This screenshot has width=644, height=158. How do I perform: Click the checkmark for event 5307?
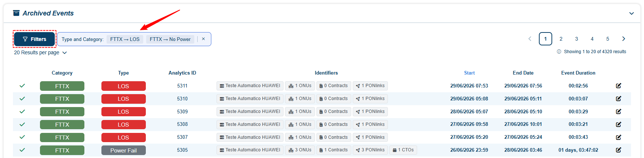pyautogui.click(x=22, y=137)
